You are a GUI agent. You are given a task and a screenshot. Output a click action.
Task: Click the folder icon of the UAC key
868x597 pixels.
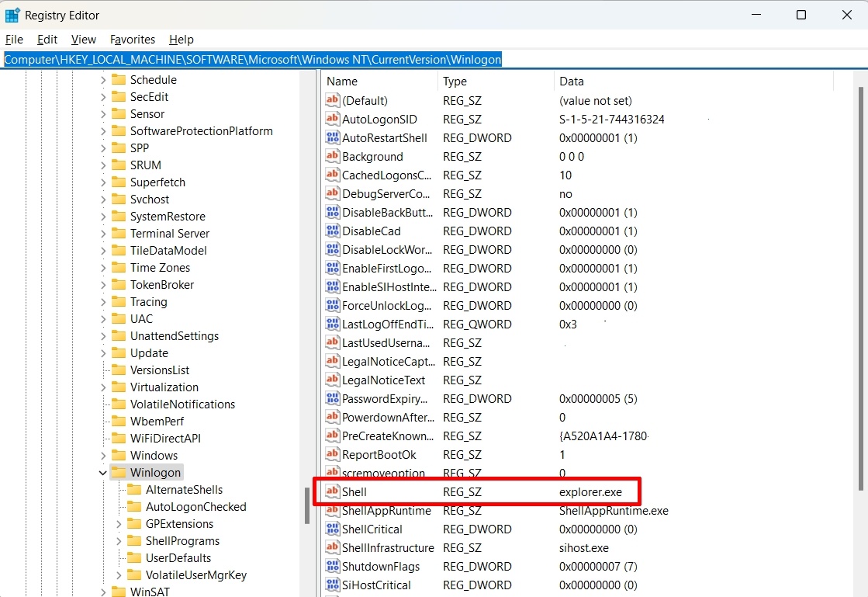click(x=119, y=318)
